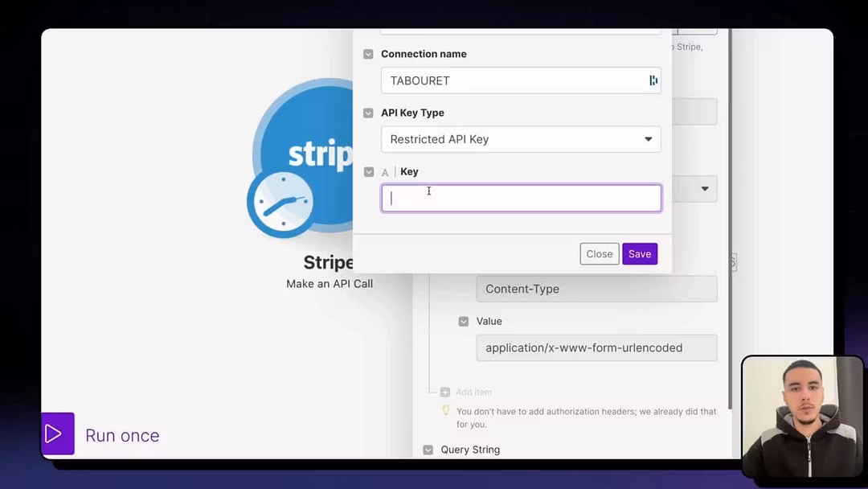868x489 pixels.
Task: Click the text type 'A' icon beside Key
Action: [x=385, y=172]
